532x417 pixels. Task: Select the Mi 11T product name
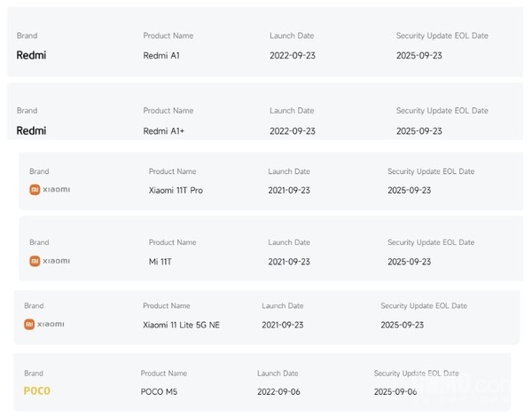(164, 262)
